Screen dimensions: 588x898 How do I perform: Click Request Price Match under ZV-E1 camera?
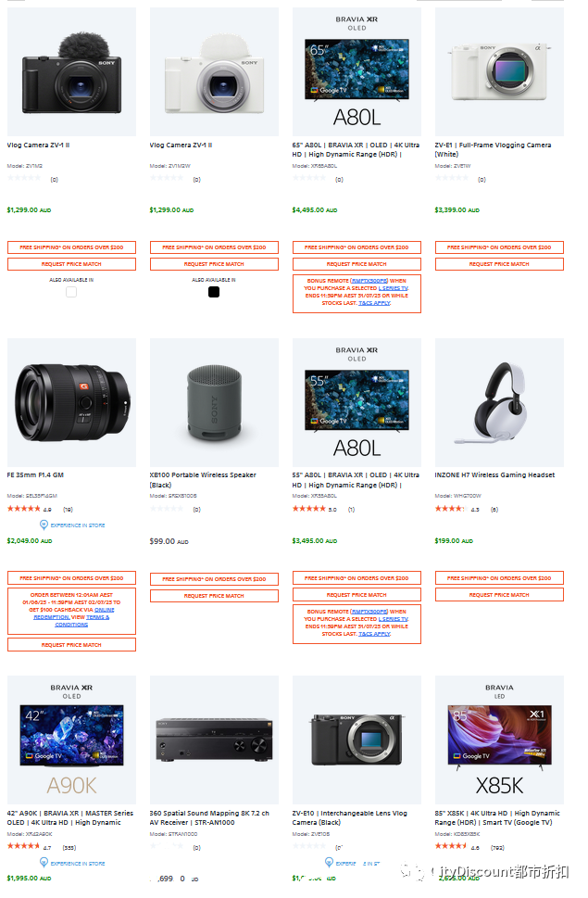499,264
